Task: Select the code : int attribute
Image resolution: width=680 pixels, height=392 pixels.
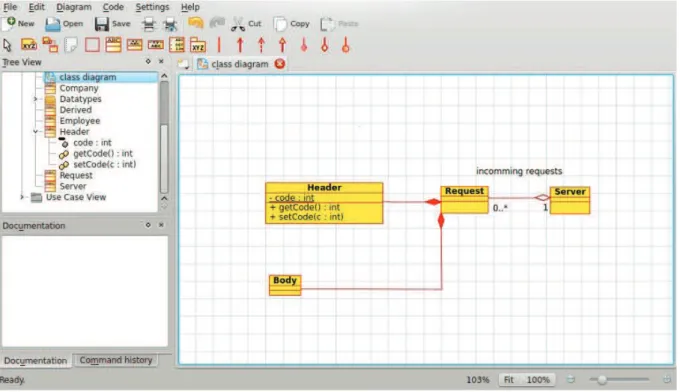Action: (92, 142)
